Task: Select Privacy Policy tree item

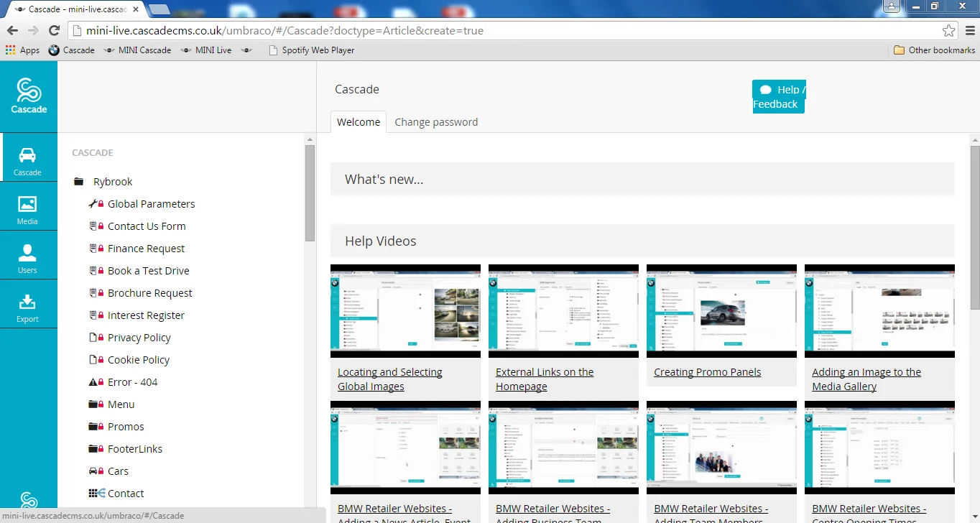Action: 139,338
